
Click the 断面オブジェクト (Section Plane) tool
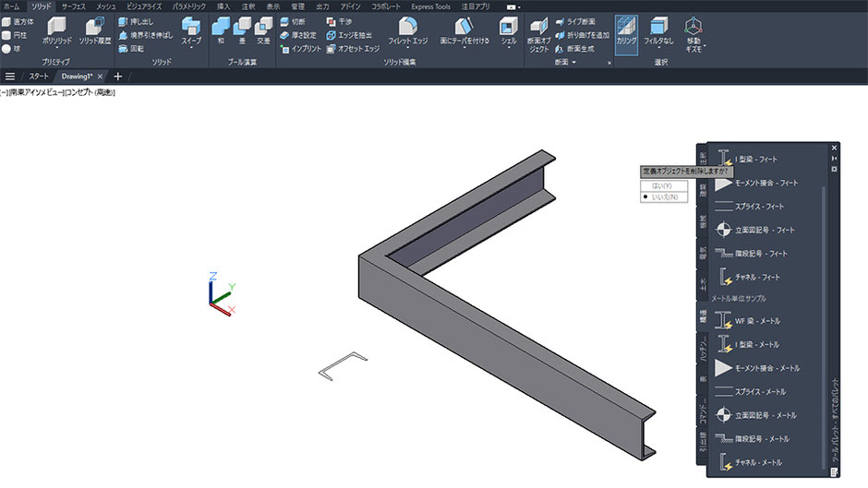[x=538, y=34]
